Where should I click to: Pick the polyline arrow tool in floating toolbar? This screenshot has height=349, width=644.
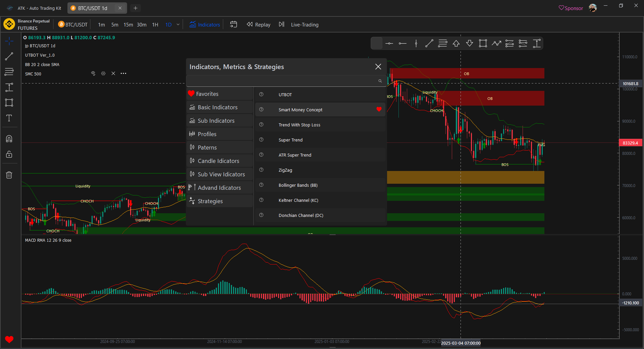tap(496, 43)
